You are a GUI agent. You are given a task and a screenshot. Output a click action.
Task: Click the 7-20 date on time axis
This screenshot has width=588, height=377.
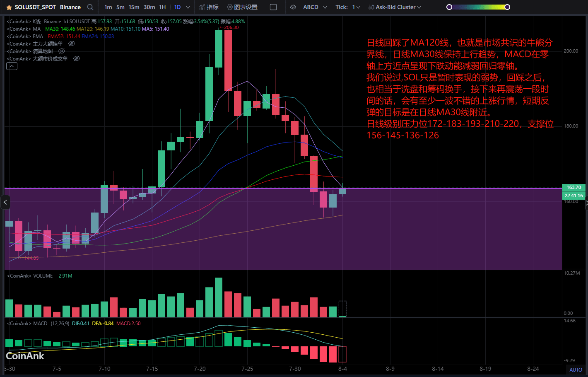[200, 369]
